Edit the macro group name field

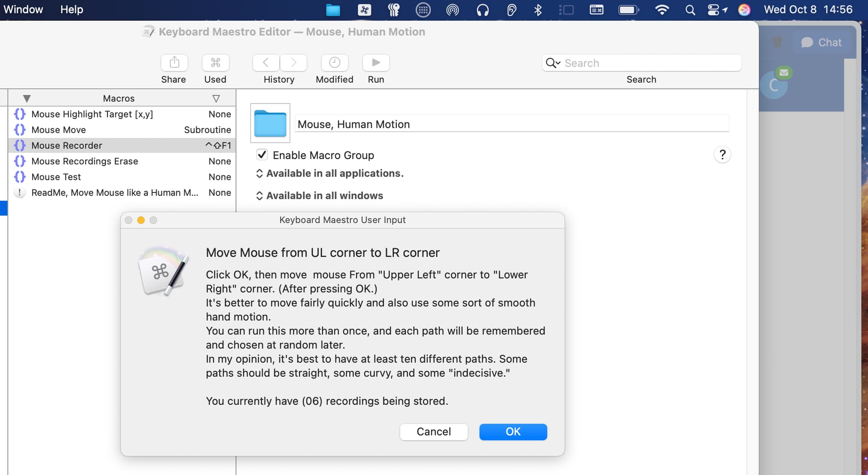[511, 124]
